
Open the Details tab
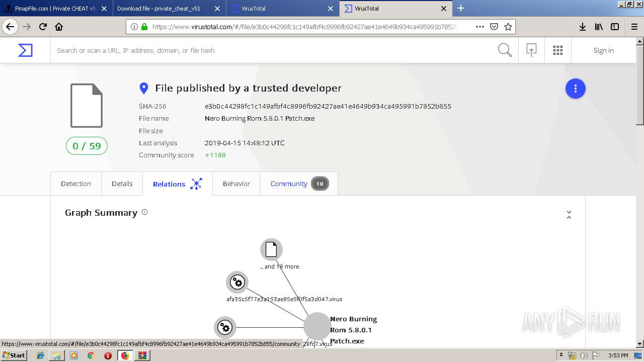(122, 184)
